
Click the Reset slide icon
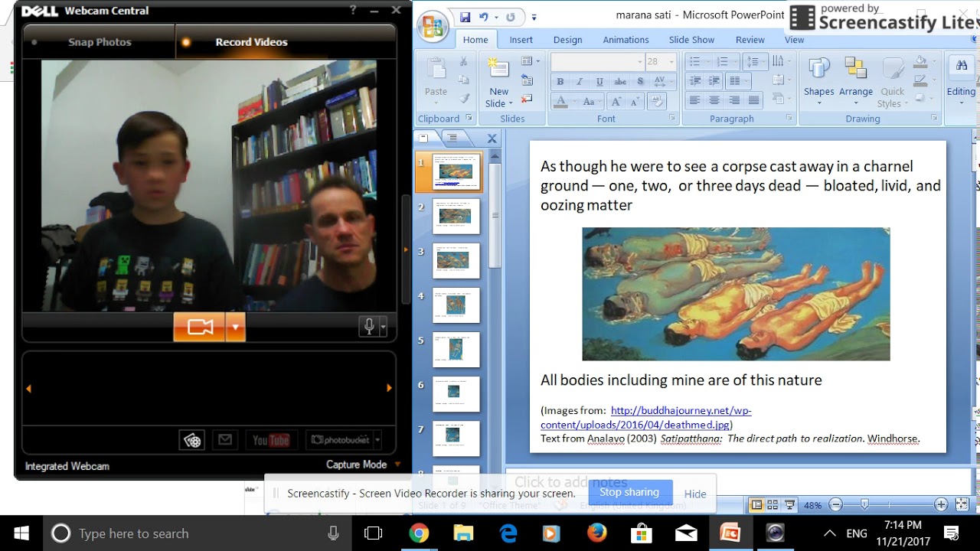[527, 80]
